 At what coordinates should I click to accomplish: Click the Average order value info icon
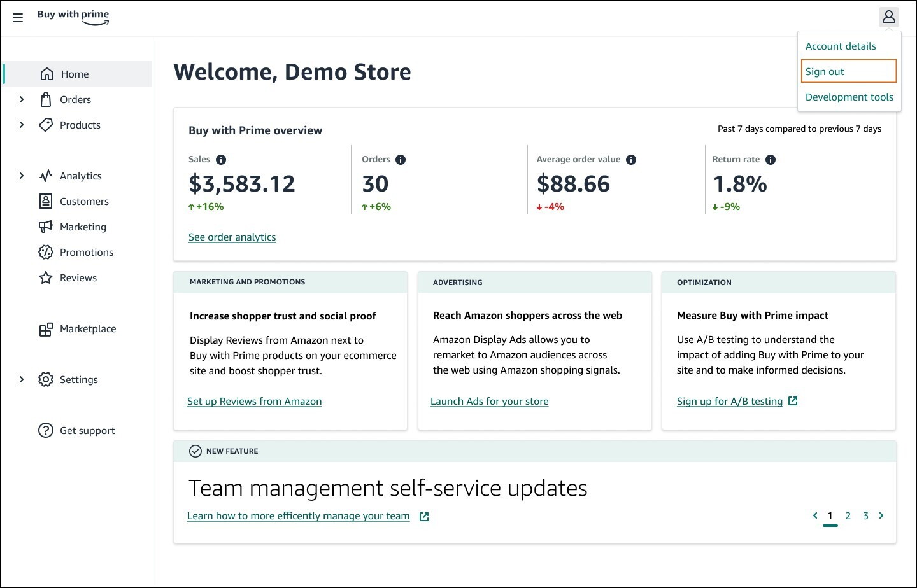click(x=631, y=160)
